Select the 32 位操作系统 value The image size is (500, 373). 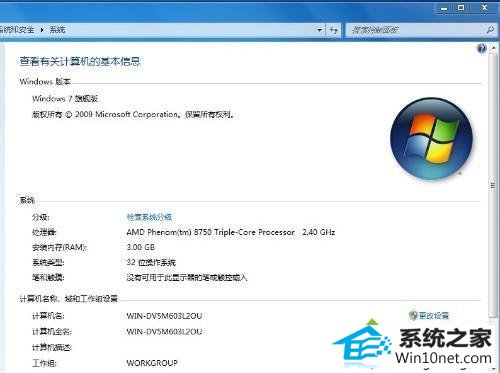[x=151, y=263]
